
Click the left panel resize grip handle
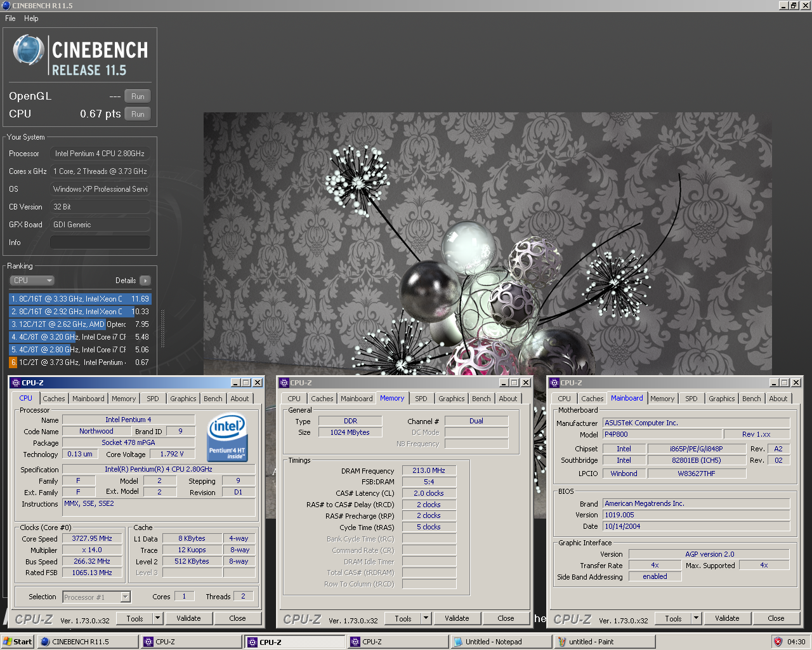(163, 329)
